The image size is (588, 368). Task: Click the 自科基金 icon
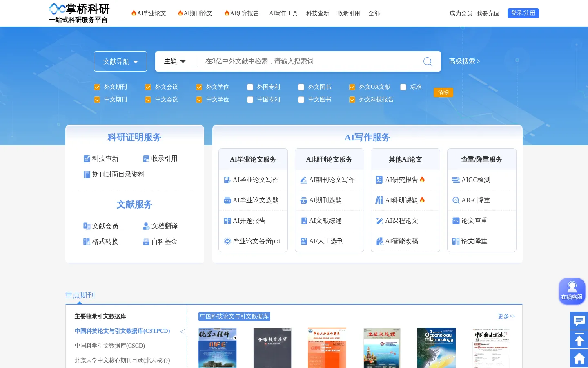point(146,242)
